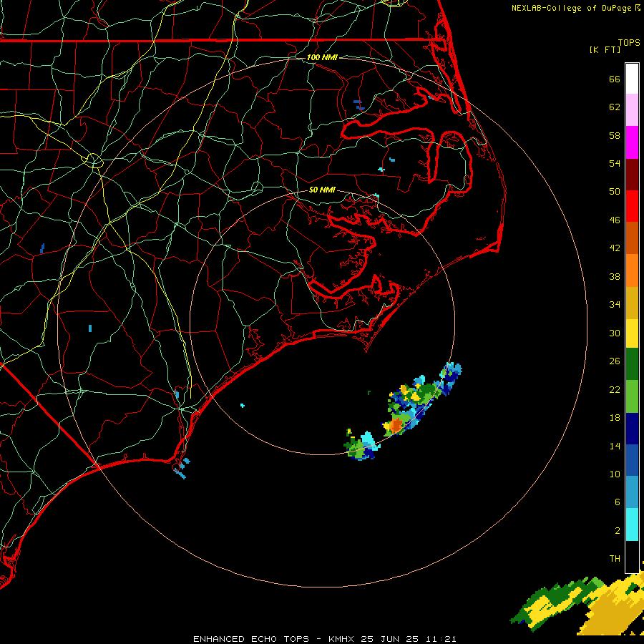Screen dimensions: 644x644
Task: Pick the gold 38 kft legend swatch
Action: (x=632, y=303)
